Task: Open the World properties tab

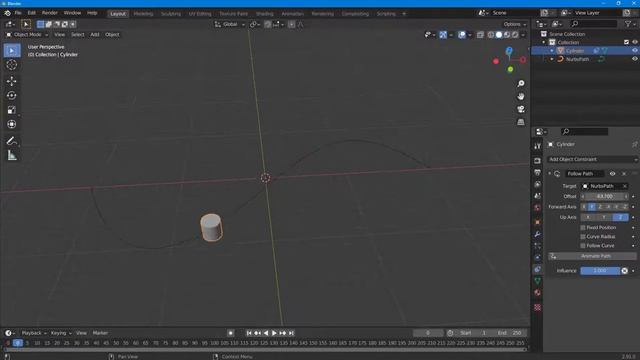Action: 538,208
